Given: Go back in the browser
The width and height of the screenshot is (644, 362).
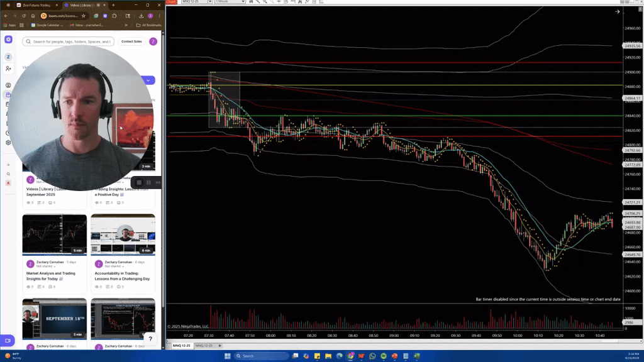Looking at the screenshot, I should tap(6, 16).
